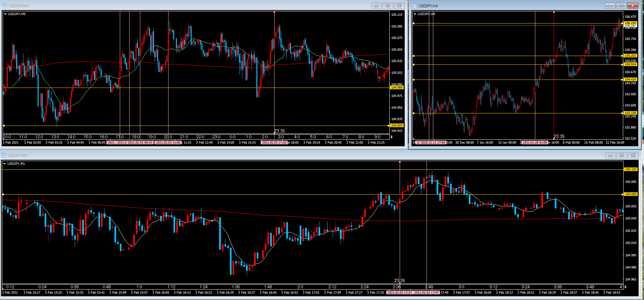Click the chart icon in USDJPY,M5 title bar

pos(4,6)
